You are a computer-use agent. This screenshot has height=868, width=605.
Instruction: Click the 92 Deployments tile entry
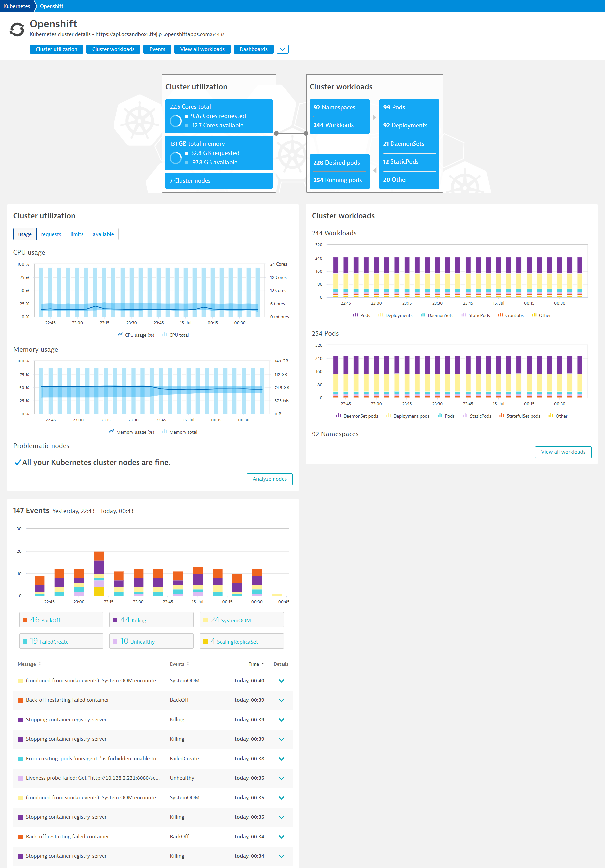click(405, 125)
